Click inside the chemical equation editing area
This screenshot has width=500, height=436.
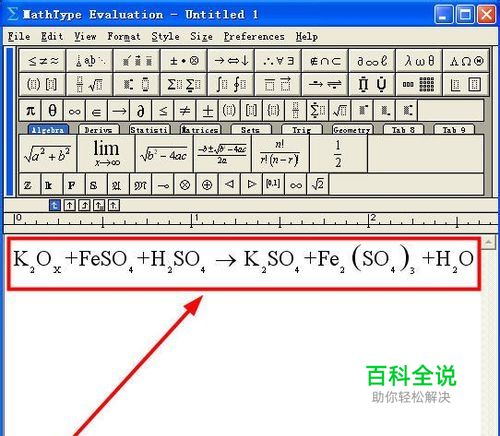[x=244, y=263]
